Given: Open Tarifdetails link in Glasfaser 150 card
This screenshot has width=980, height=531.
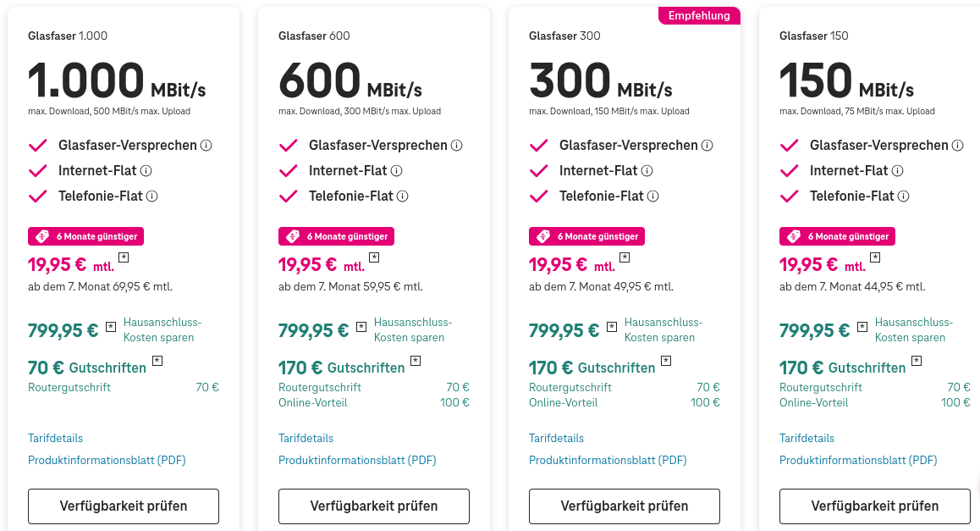Looking at the screenshot, I should coord(807,438).
